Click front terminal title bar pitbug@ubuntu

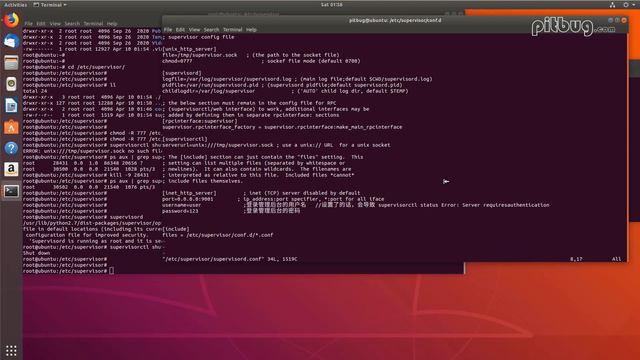395,20
